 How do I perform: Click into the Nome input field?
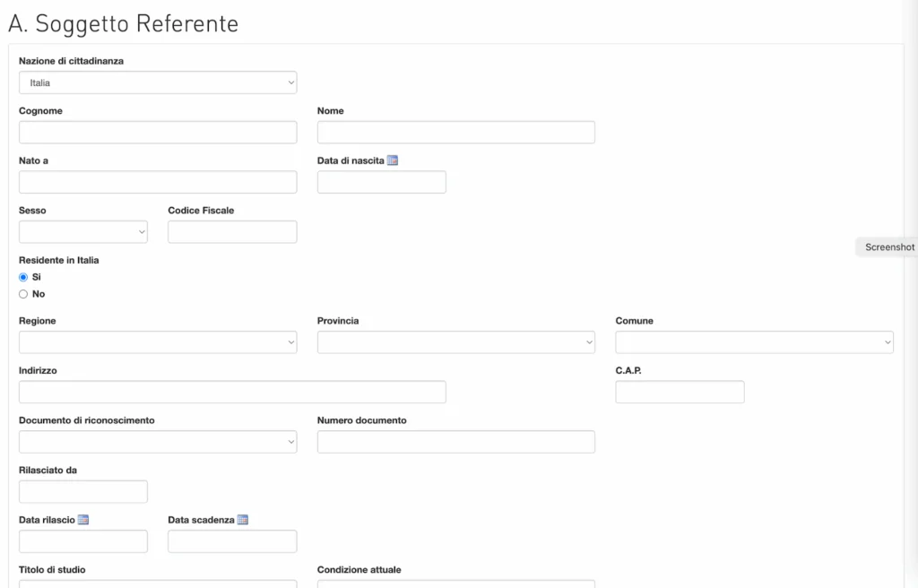456,133
